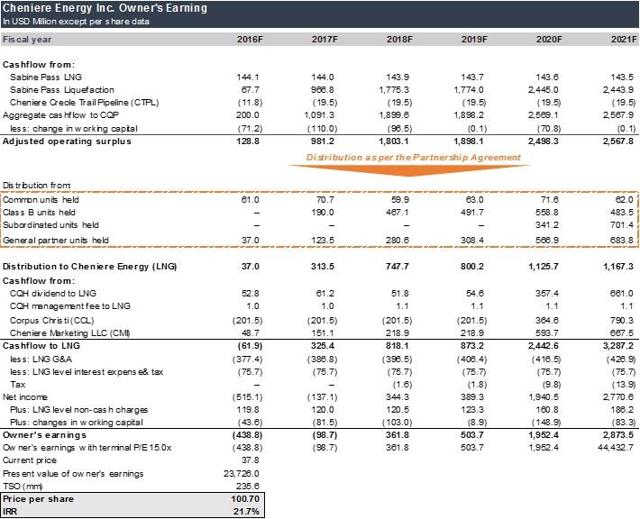Select the 'Net income' row label
640x519 pixels.
(x=25, y=397)
